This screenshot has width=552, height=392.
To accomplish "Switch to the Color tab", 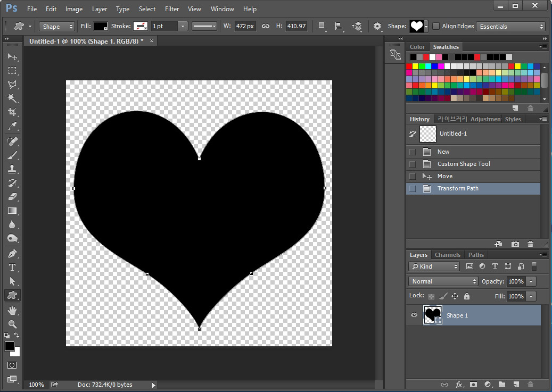I will click(417, 47).
